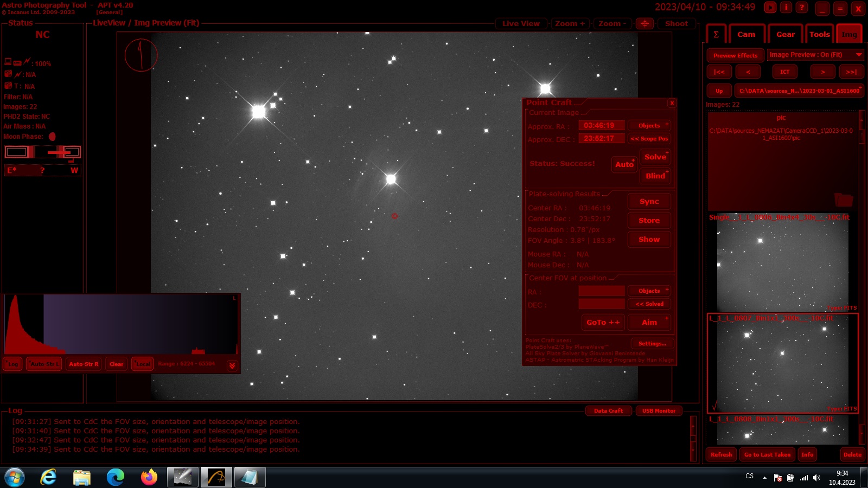Click the play icon in title bar
This screenshot has height=488, width=868.
[x=770, y=8]
